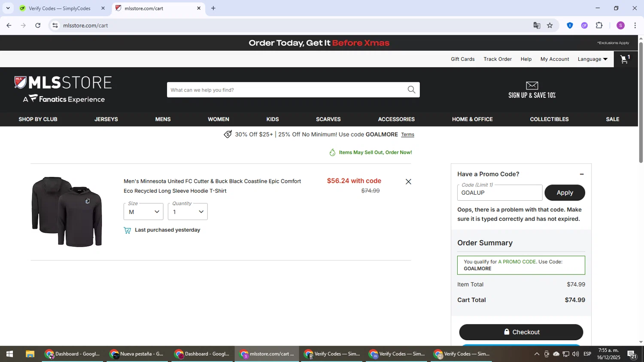Click the translate page icon

(x=537, y=25)
